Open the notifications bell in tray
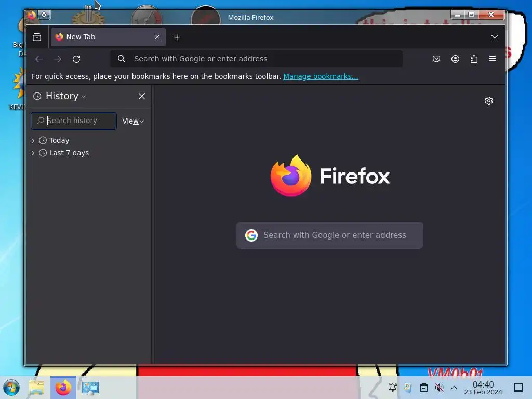This screenshot has width=532, height=399. click(x=393, y=387)
